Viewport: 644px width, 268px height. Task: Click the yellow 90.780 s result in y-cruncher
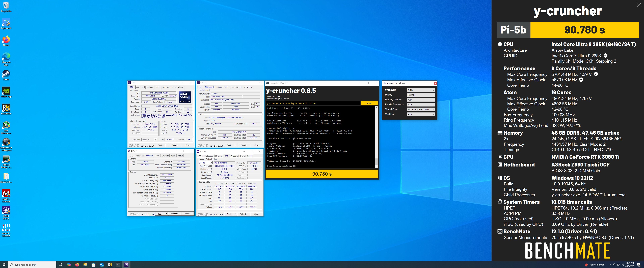(322, 174)
